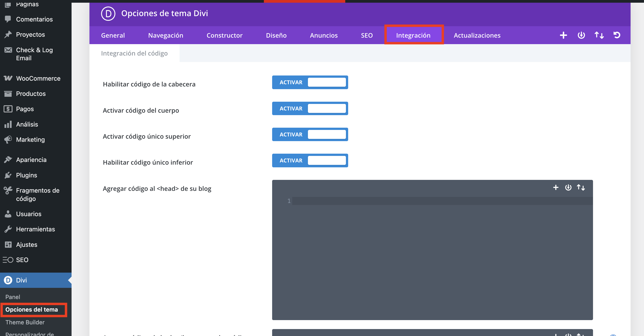Viewport: 644px width, 336px height.
Task: Open the General tab
Action: (113, 35)
